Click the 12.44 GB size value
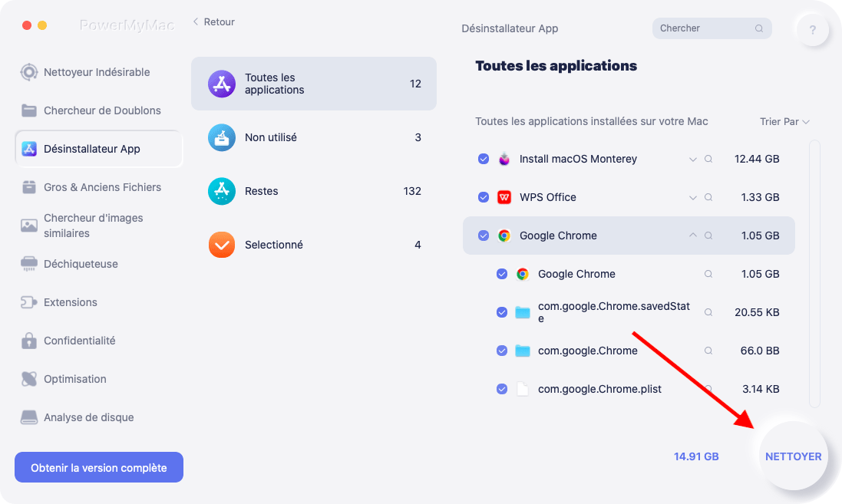842x504 pixels. tap(757, 159)
